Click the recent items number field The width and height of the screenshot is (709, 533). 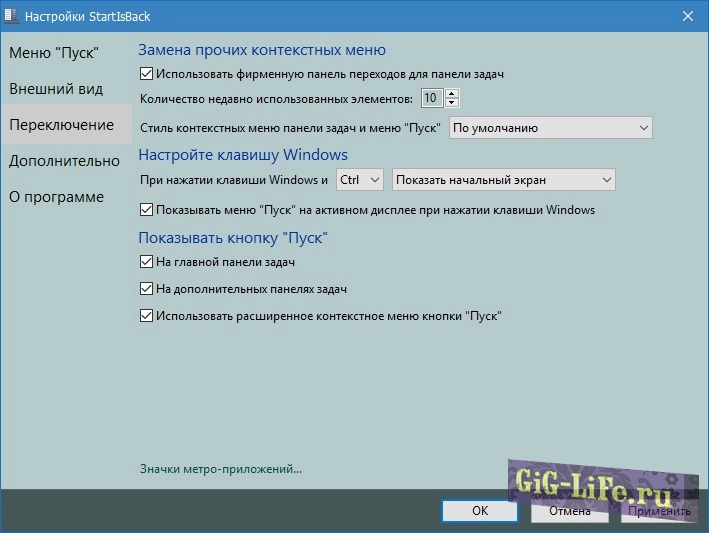(431, 98)
